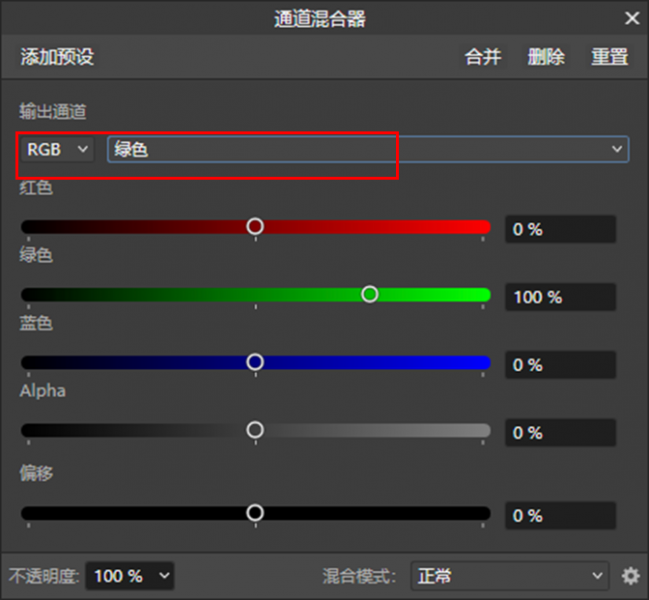Click the Alpha slider handle
This screenshot has width=649, height=600.
coord(255,430)
